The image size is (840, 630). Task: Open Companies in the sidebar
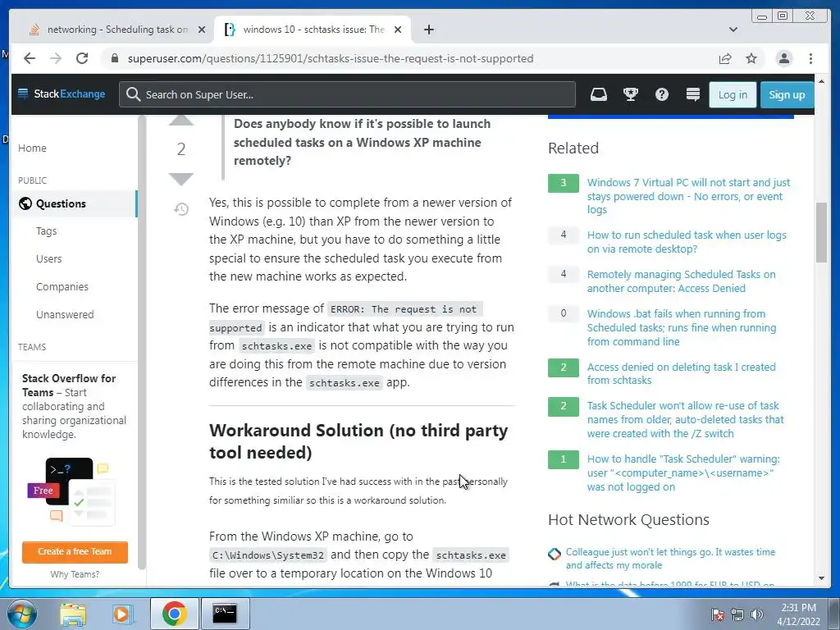[x=62, y=286]
